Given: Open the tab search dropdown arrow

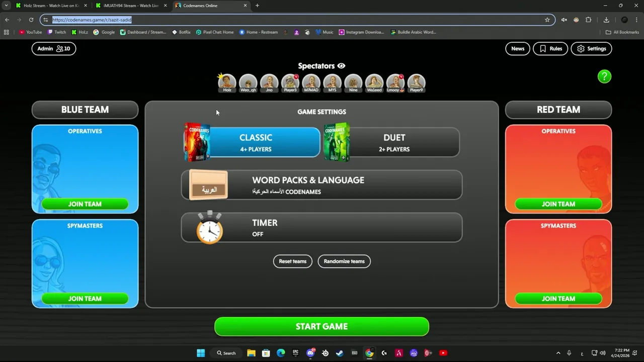Looking at the screenshot, I should pyautogui.click(x=6, y=6).
